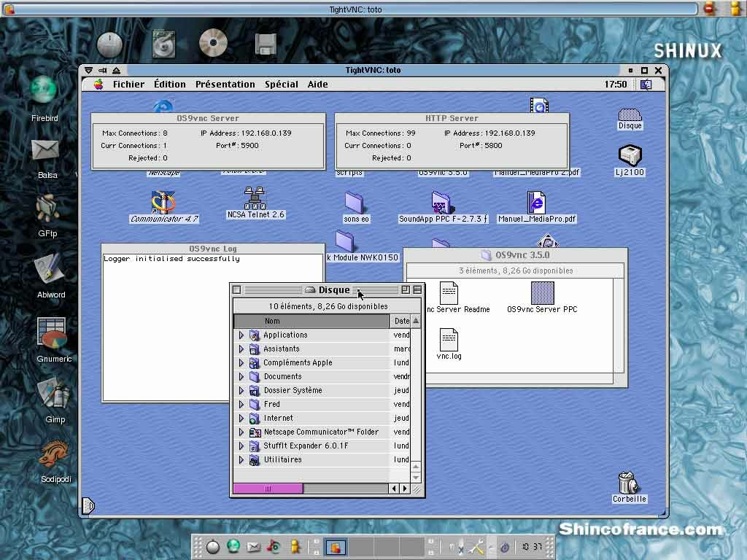Click the clock-like round icon at desktop top
This screenshot has width=747, height=560.
click(109, 44)
